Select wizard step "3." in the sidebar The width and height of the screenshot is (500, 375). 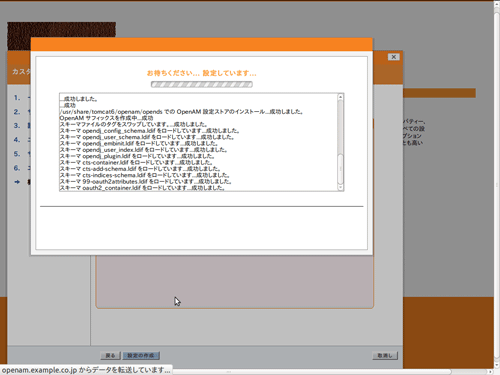click(17, 126)
